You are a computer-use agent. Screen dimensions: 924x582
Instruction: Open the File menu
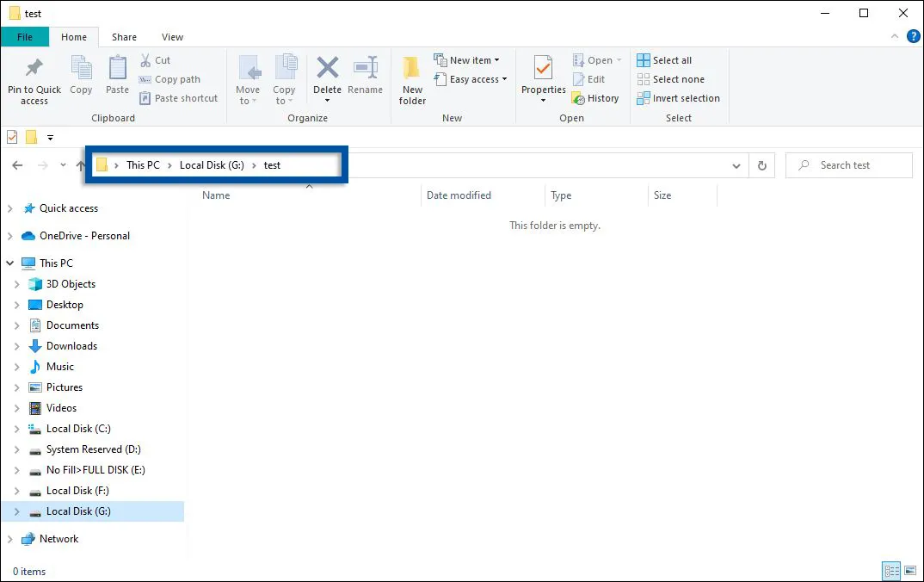25,37
